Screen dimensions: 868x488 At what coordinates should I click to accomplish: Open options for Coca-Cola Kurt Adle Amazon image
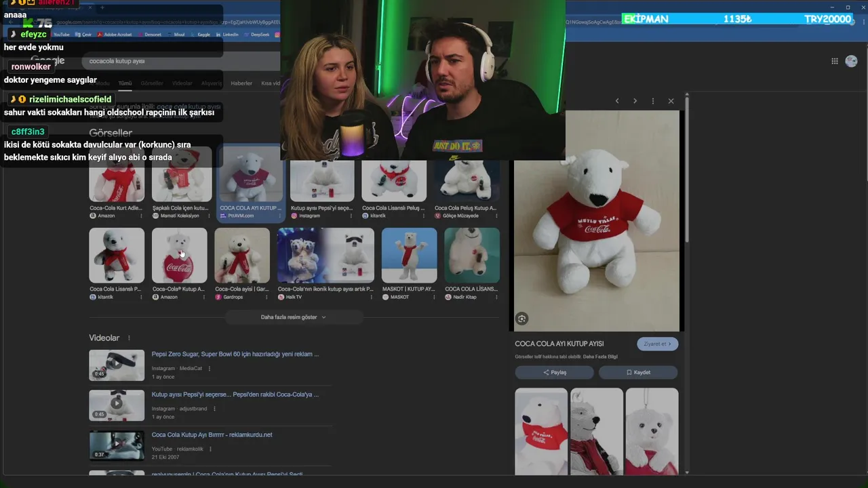click(x=141, y=216)
